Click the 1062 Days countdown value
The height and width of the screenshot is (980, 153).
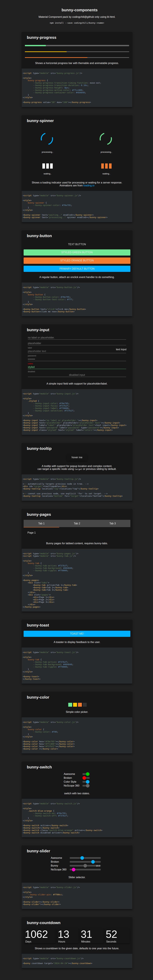(36, 934)
